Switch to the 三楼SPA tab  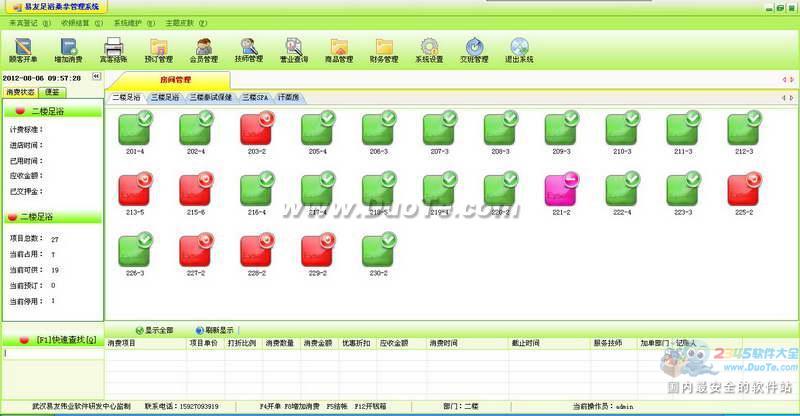[x=255, y=98]
